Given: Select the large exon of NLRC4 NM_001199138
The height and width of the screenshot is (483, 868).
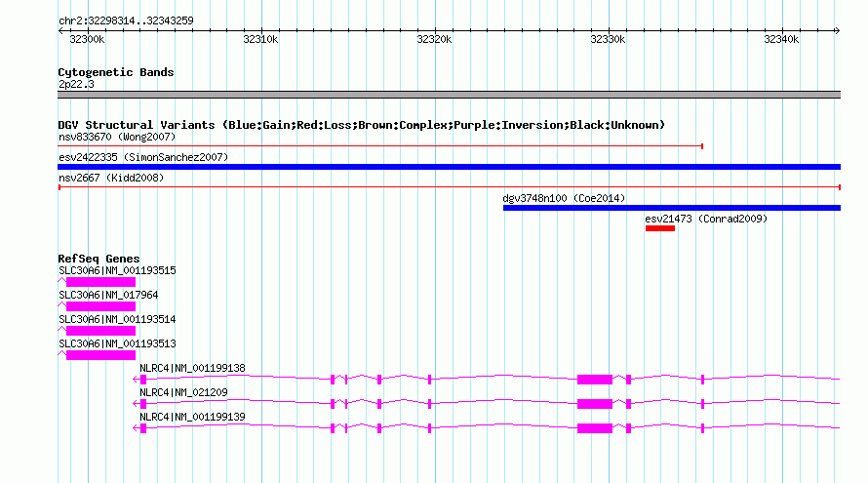Looking at the screenshot, I should (595, 380).
